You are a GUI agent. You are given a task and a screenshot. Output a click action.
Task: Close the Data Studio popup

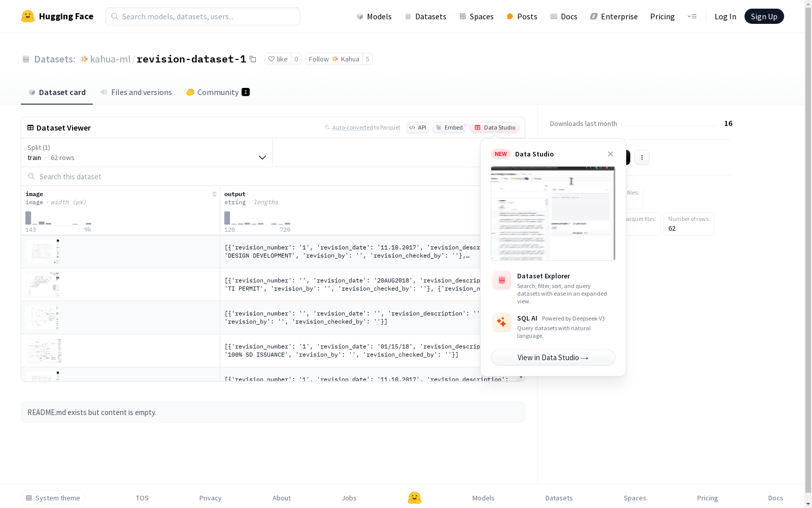(x=611, y=154)
